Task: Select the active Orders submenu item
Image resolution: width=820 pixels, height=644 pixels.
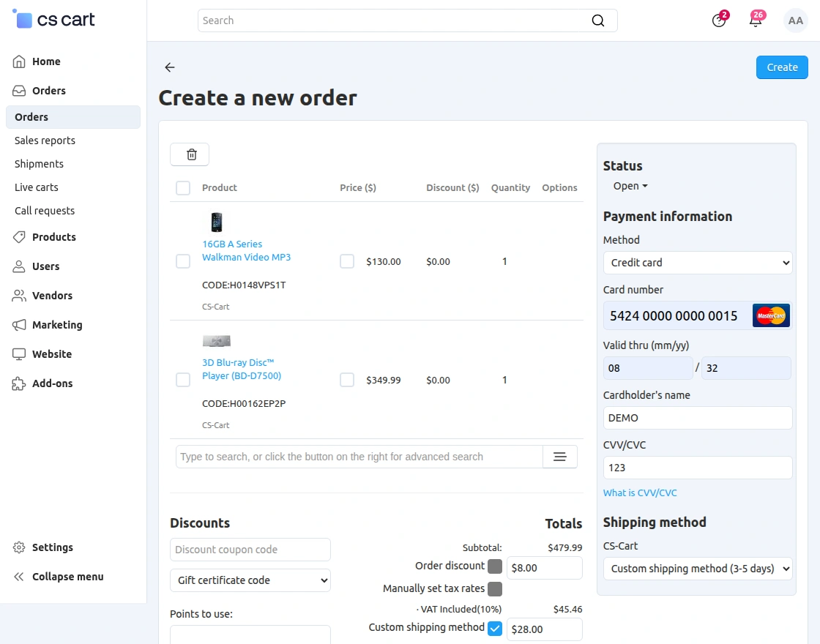Action: click(73, 117)
